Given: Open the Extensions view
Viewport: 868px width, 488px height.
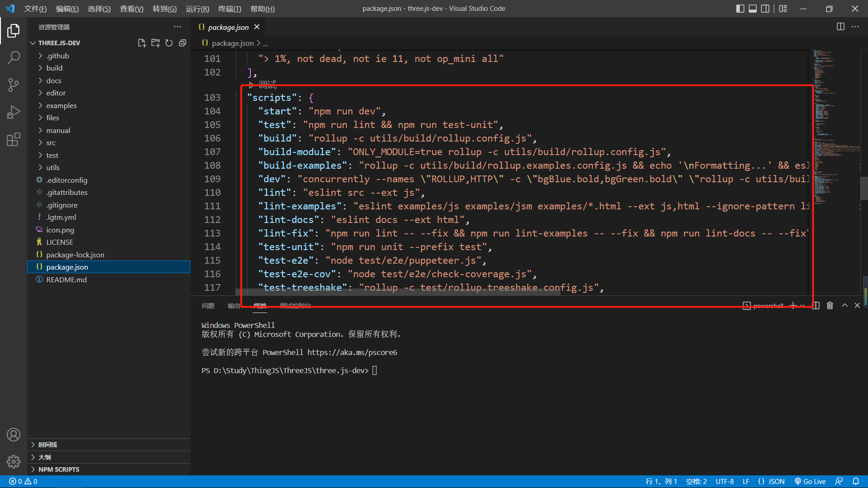Looking at the screenshot, I should click(14, 139).
